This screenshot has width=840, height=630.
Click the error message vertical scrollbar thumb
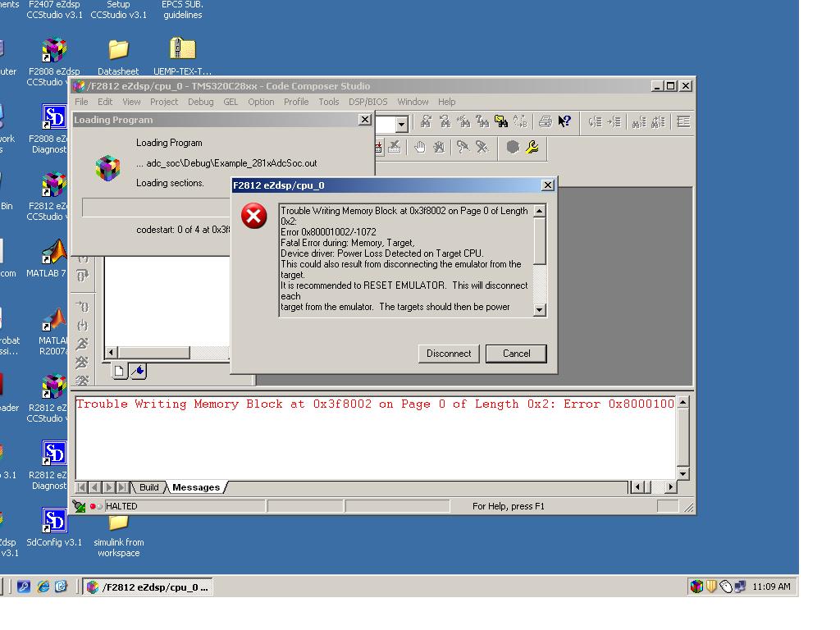click(x=540, y=241)
